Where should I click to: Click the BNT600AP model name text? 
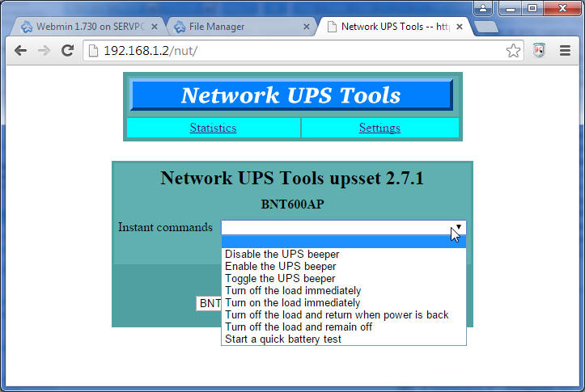(x=292, y=204)
